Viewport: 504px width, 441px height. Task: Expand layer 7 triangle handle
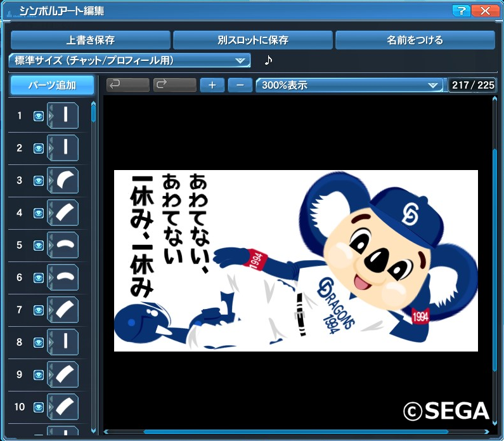(50, 310)
